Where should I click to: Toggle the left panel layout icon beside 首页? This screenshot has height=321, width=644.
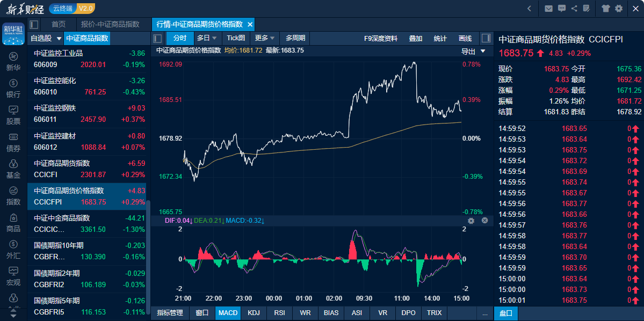tap(34, 24)
